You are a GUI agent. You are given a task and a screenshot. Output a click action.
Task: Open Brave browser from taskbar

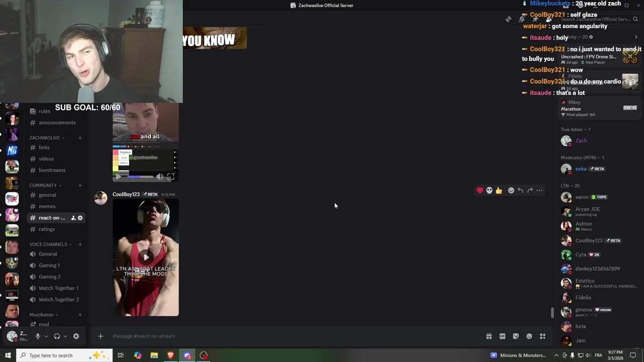[171, 355]
